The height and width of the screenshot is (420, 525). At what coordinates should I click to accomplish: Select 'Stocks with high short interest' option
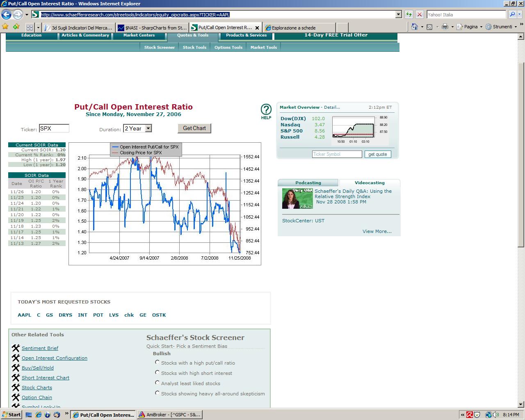pyautogui.click(x=157, y=372)
